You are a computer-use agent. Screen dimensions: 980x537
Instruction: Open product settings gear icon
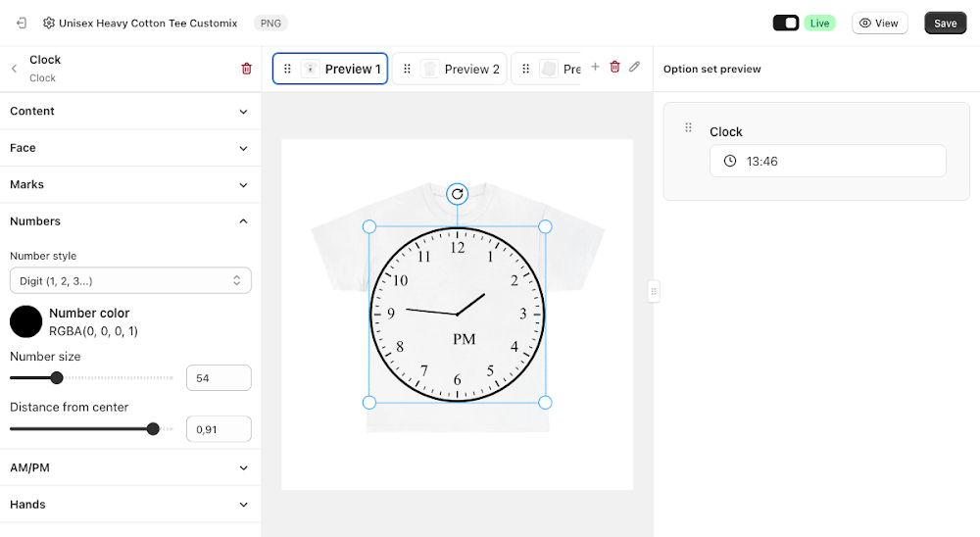[49, 24]
